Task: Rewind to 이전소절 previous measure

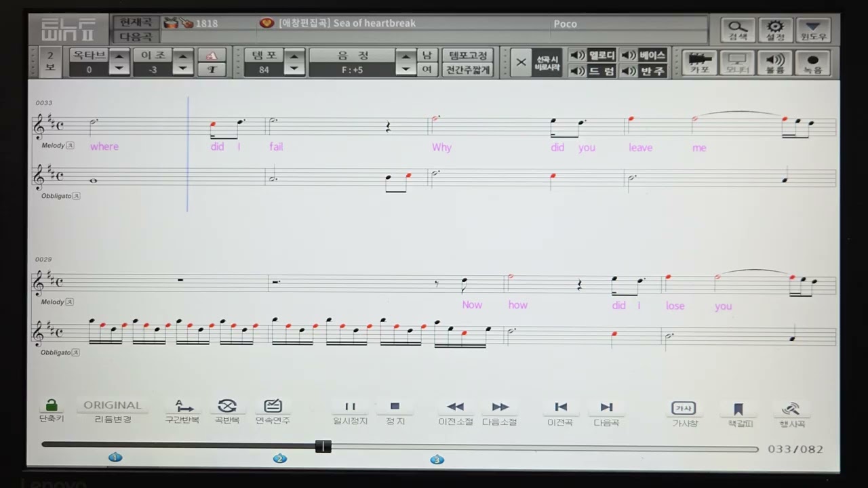Action: 456,412
